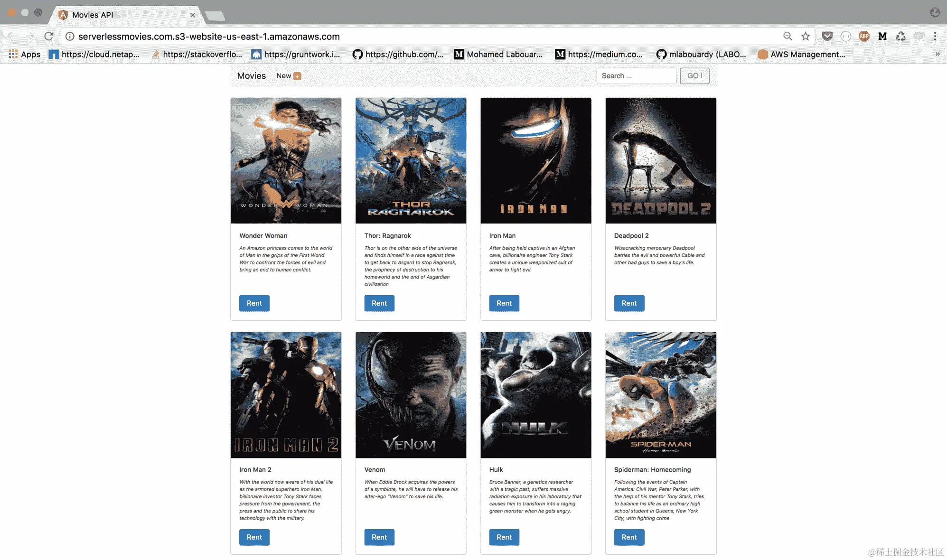
Task: Open the stackoverflow bookmark
Action: pyautogui.click(x=197, y=54)
